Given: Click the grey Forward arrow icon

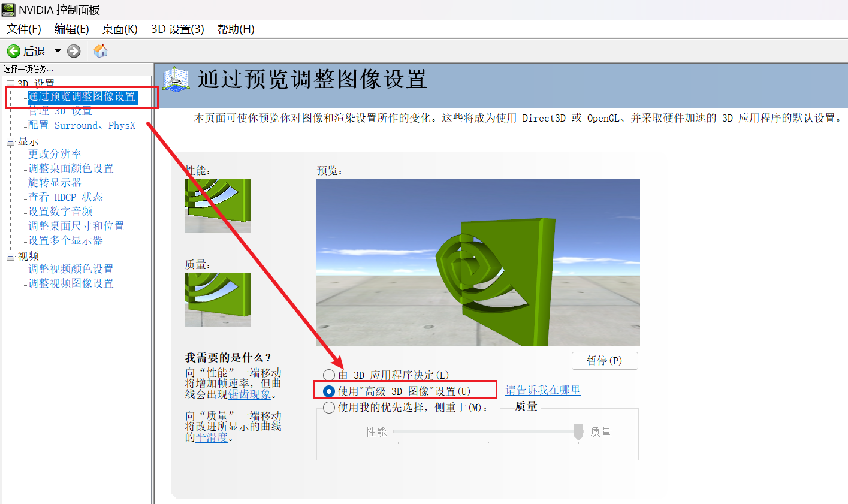Looking at the screenshot, I should [74, 51].
